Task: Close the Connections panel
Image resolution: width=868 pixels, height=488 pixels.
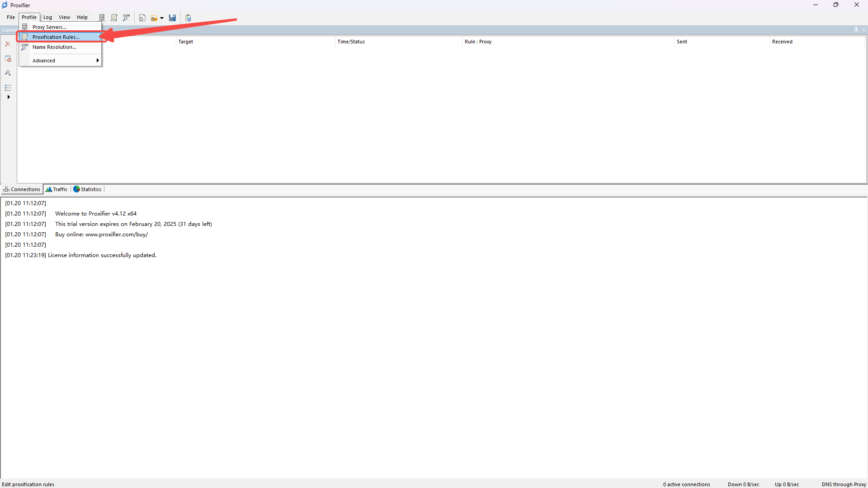Action: click(x=864, y=30)
